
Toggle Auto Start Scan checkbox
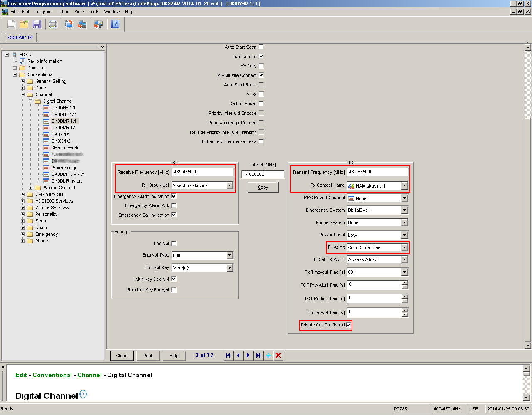[261, 47]
